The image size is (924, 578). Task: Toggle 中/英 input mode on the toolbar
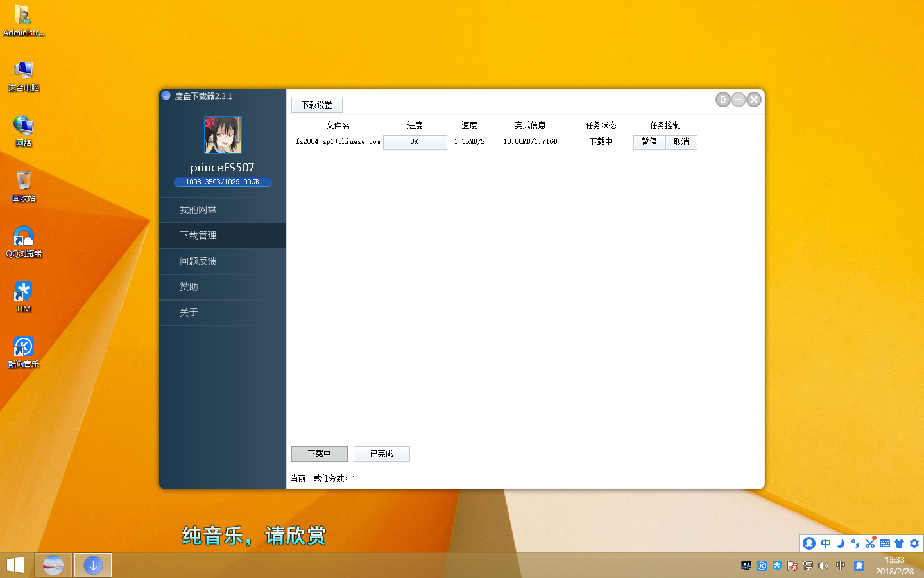point(826,543)
